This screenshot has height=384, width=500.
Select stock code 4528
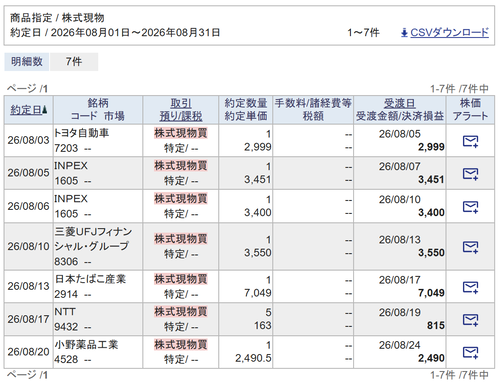66,360
